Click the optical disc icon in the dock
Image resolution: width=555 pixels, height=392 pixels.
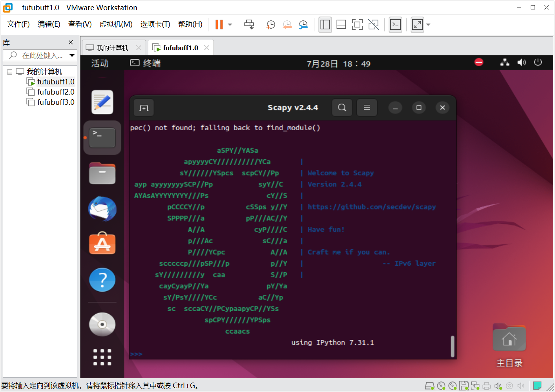(x=102, y=325)
